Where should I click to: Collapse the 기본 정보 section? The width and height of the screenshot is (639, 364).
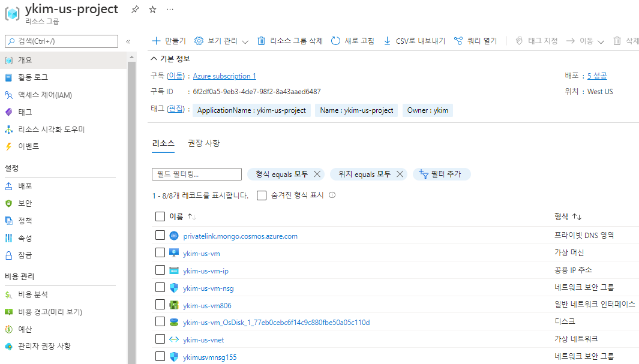click(x=154, y=59)
